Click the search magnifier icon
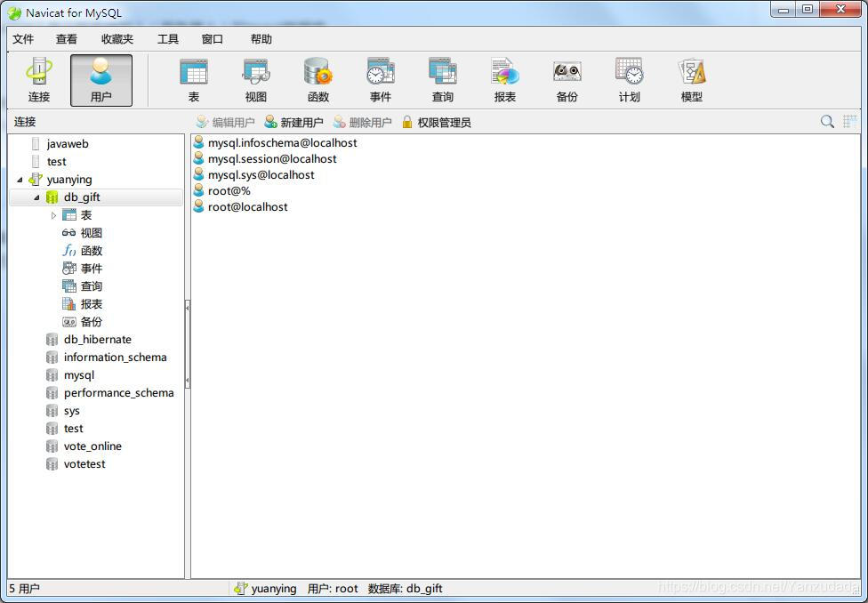This screenshot has width=868, height=603. point(827,122)
